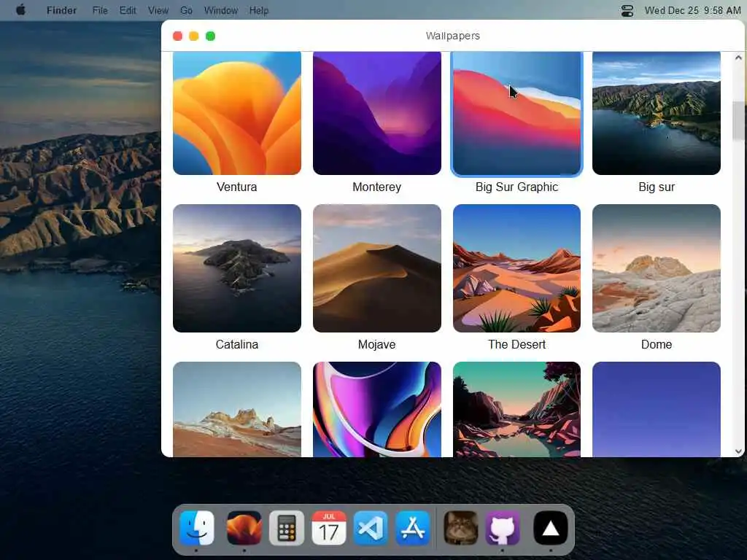Click the Catalina label text

click(237, 344)
